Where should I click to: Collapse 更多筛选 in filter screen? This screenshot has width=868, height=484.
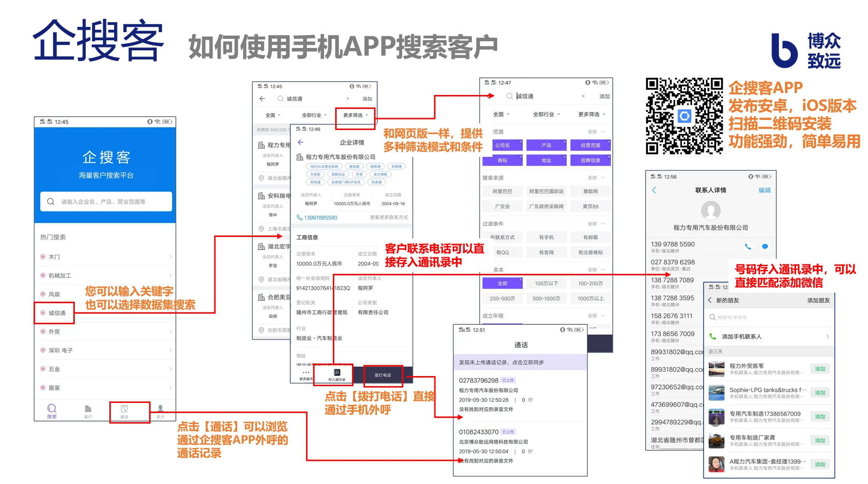[x=592, y=114]
